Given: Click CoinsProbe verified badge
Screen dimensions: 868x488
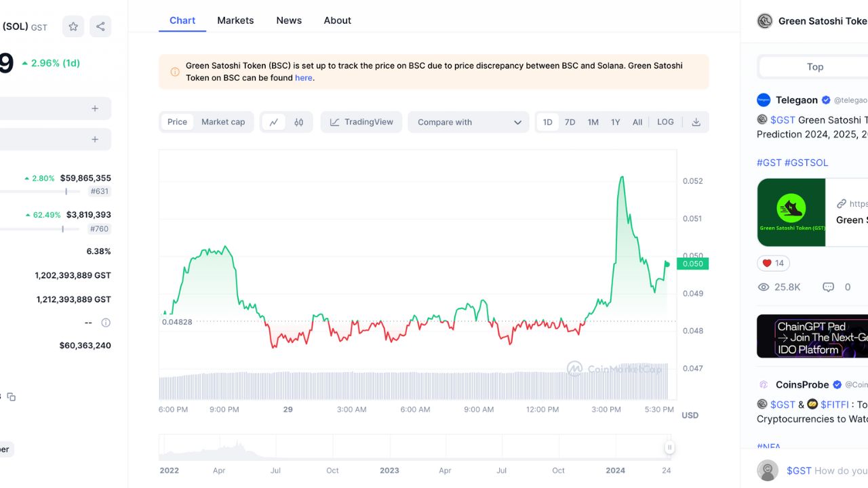Looking at the screenshot, I should [837, 385].
